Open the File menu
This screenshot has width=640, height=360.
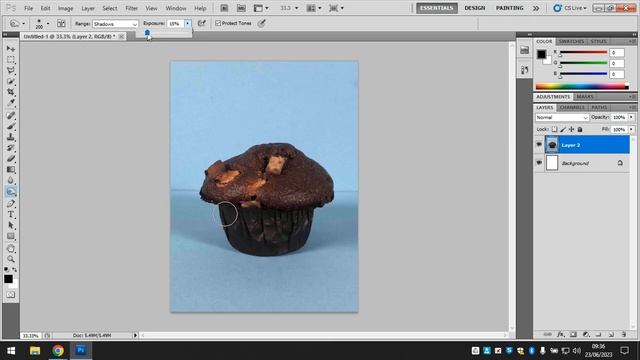coord(28,8)
